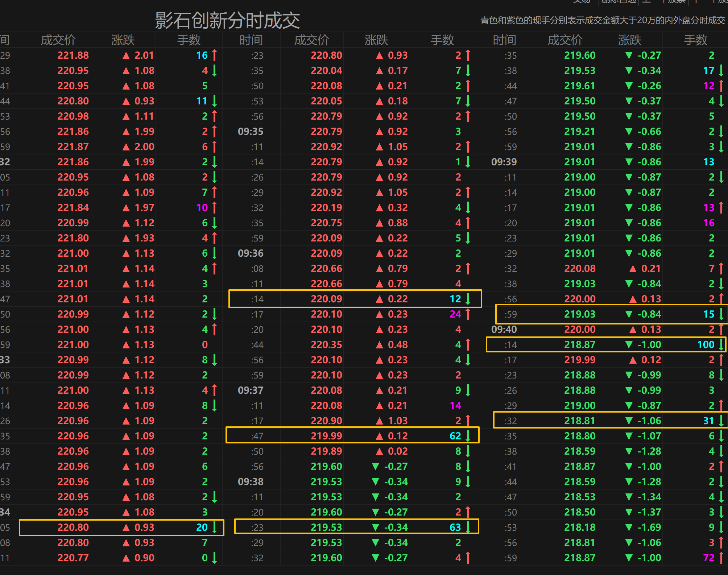Click the red triangle before 2.01 change
Screen dimensions: 728x575
pyautogui.click(x=126, y=55)
